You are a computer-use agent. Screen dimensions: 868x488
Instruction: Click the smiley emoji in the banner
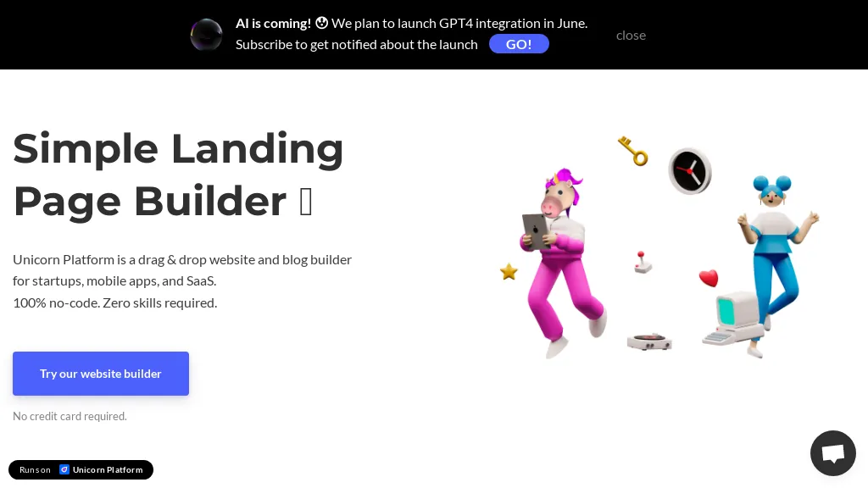coord(321,23)
